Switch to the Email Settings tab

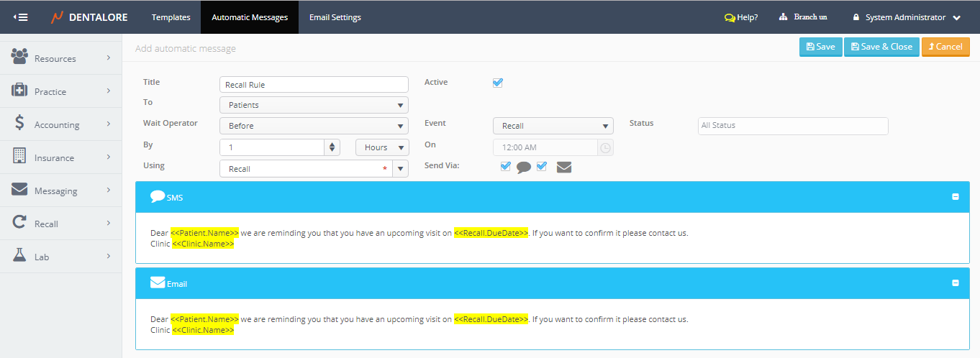[x=335, y=17]
